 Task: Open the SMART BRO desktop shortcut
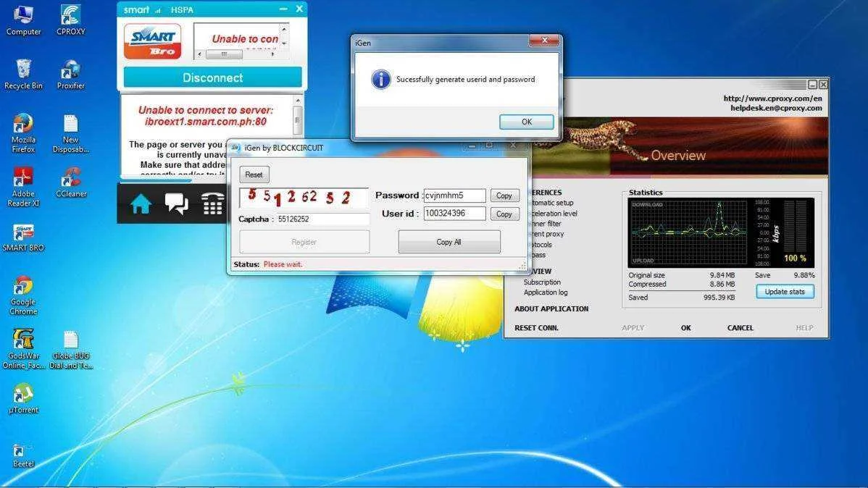[x=23, y=238]
